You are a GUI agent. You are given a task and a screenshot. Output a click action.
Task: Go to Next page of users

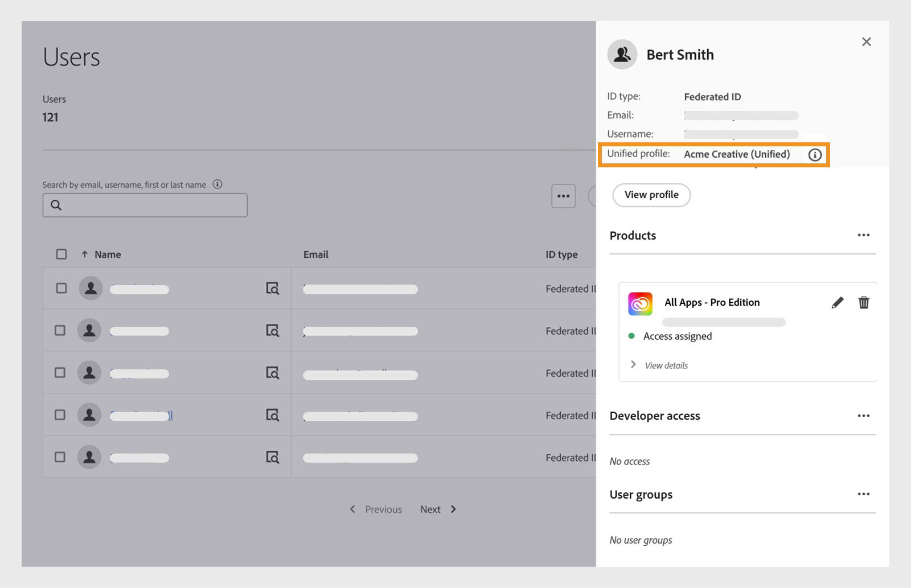438,509
